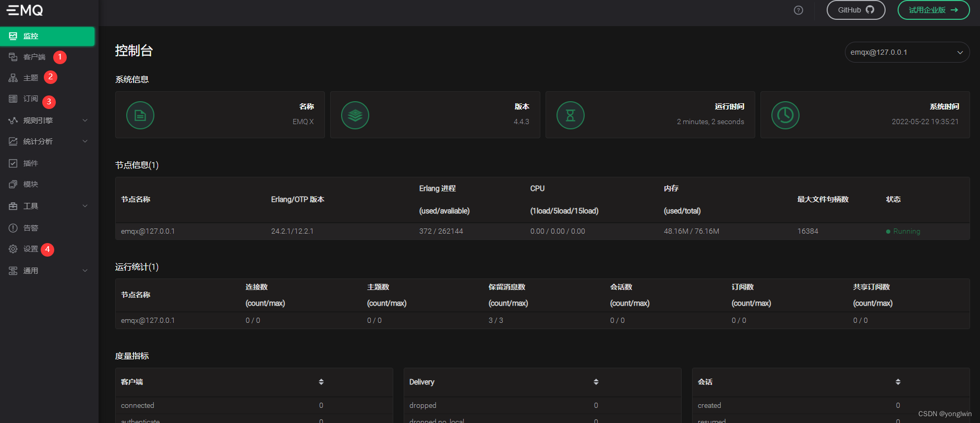The image size is (980, 423).
Task: Open the help question mark icon
Action: 798,10
